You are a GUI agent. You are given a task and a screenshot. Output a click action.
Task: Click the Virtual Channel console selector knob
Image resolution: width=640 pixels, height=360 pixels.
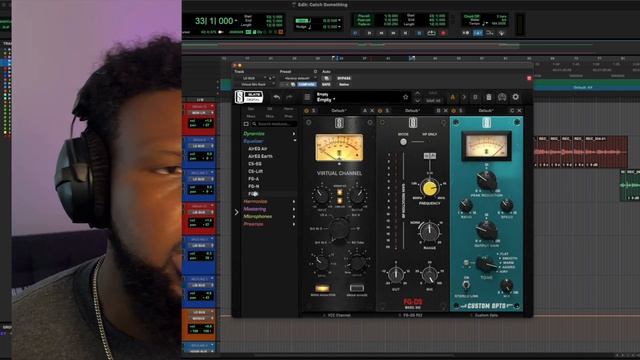(339, 229)
